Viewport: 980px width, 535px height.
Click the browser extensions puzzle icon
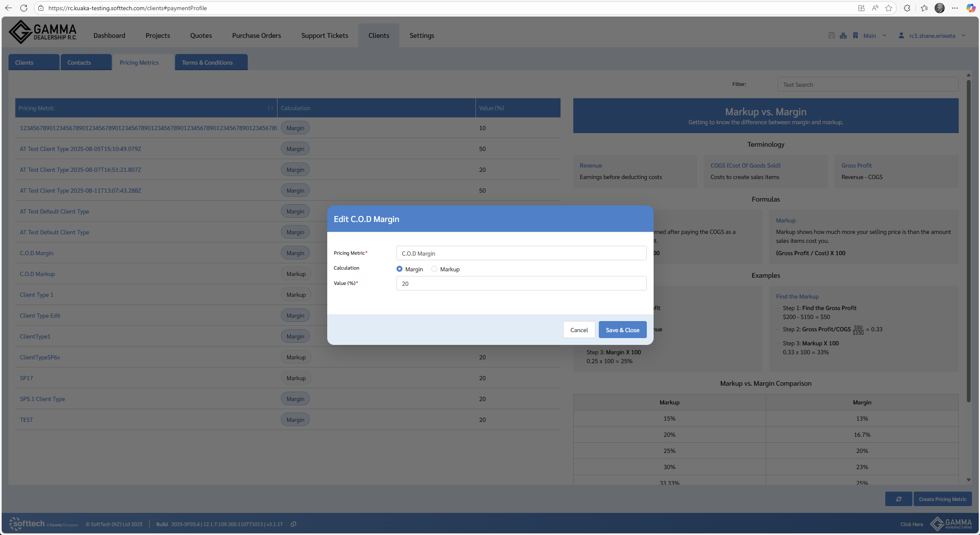point(906,8)
